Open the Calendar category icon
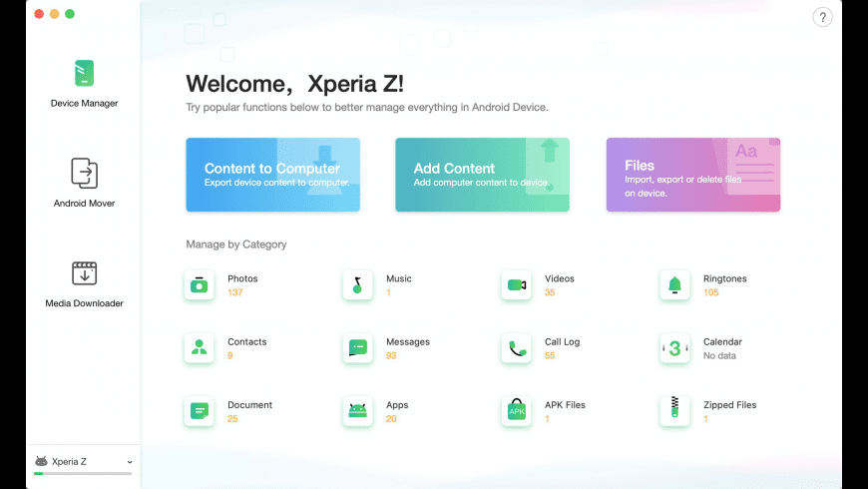The width and height of the screenshot is (868, 489). 674,348
